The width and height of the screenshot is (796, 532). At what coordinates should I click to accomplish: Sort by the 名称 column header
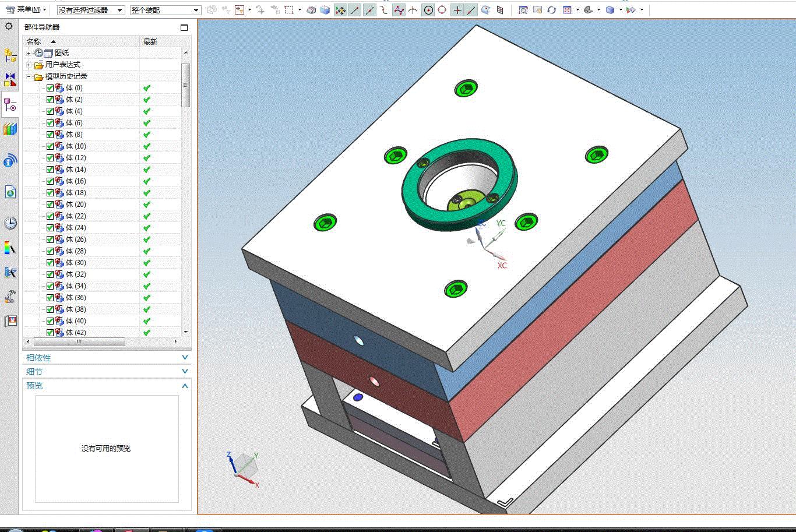[x=35, y=41]
